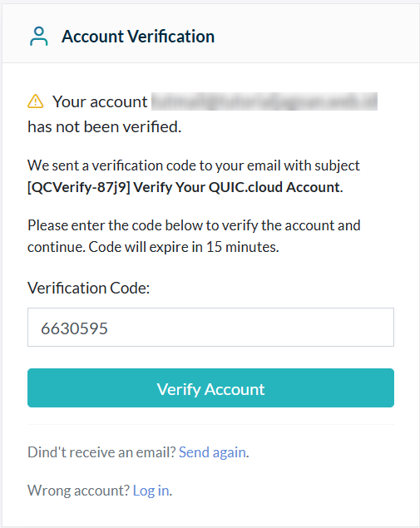
Task: Open the Send again link
Action: [x=212, y=452]
